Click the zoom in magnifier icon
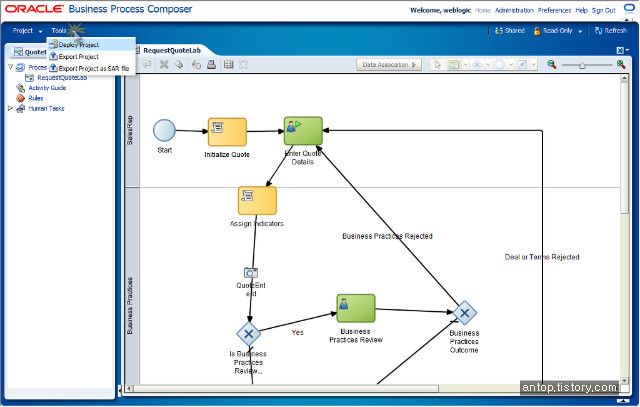The width and height of the screenshot is (640, 407). pos(621,64)
